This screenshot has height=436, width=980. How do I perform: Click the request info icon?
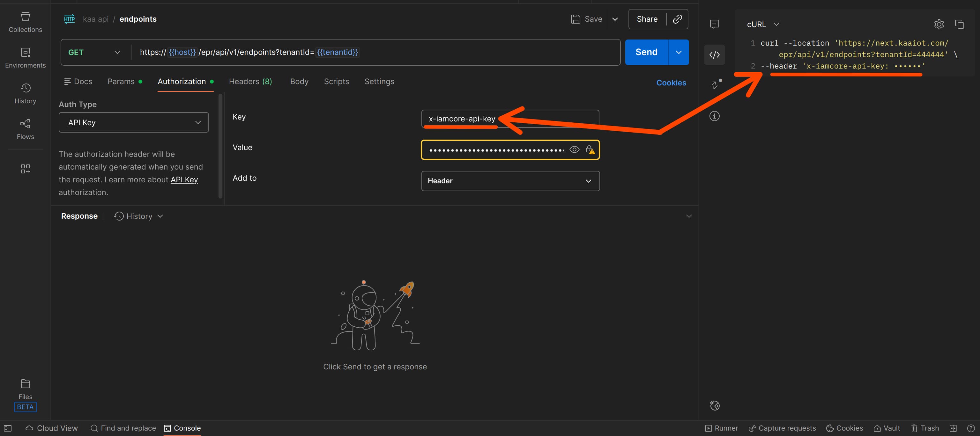coord(714,116)
